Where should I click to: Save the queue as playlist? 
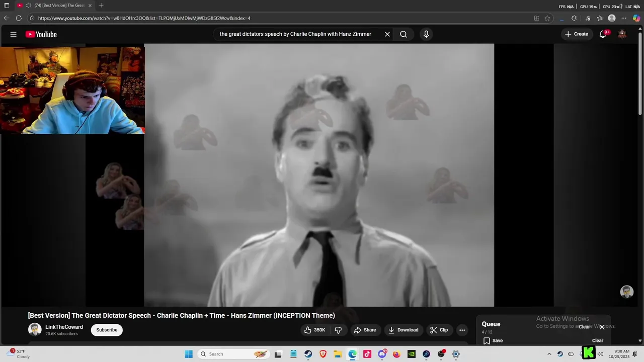tap(493, 340)
